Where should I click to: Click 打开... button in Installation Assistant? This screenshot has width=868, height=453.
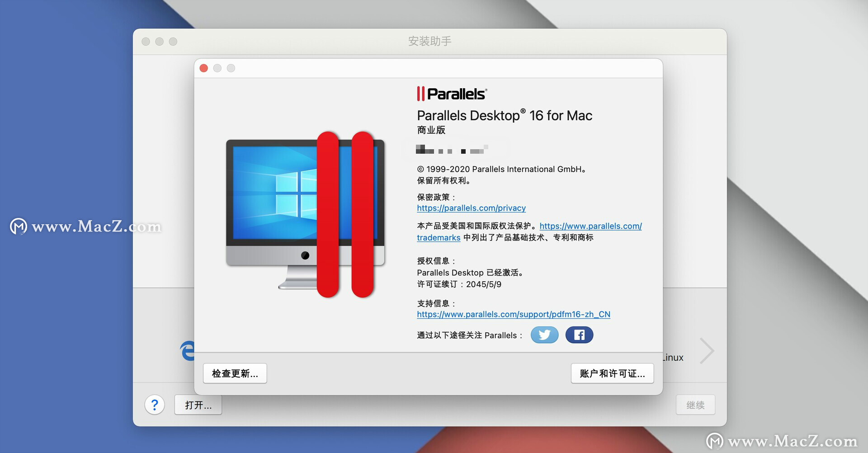coord(198,405)
